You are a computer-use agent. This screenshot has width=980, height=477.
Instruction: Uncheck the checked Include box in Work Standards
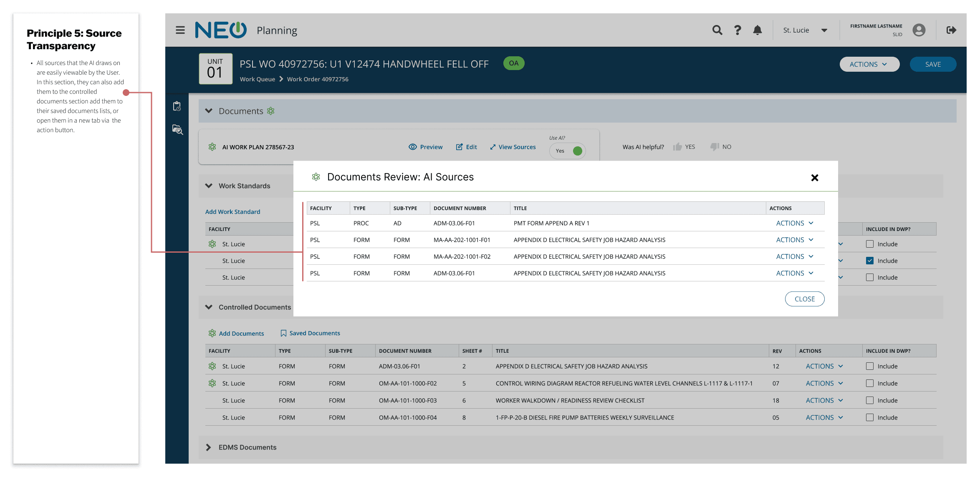pos(870,261)
